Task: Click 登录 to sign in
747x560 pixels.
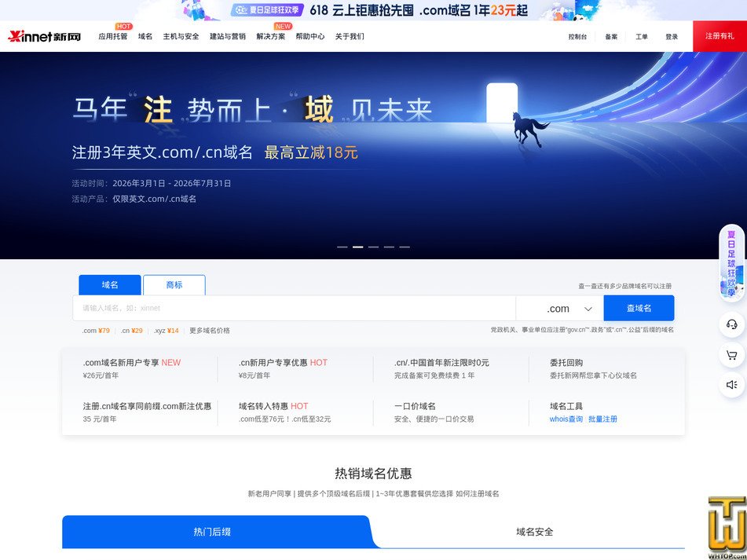Action: pos(672,37)
